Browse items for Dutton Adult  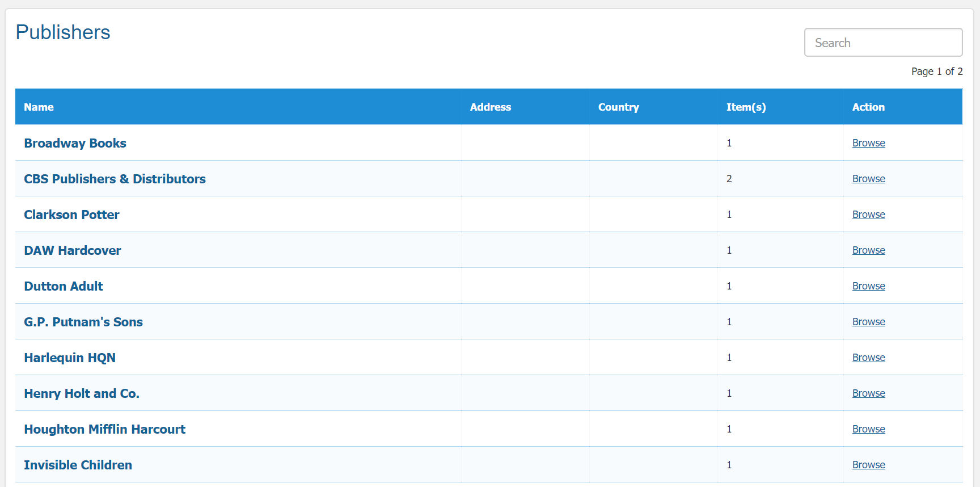click(x=868, y=286)
